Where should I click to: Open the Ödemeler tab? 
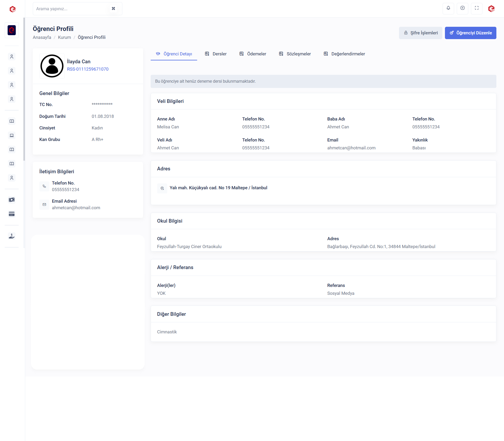[253, 54]
